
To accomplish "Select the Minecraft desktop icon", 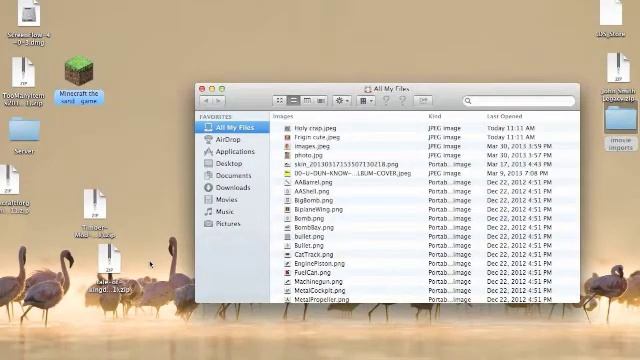I will coord(79,71).
